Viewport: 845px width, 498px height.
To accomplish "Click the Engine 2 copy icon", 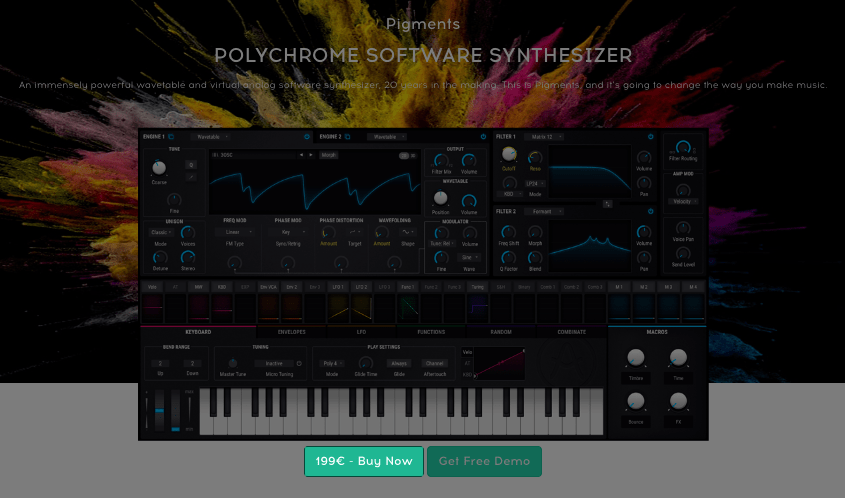I will point(348,137).
